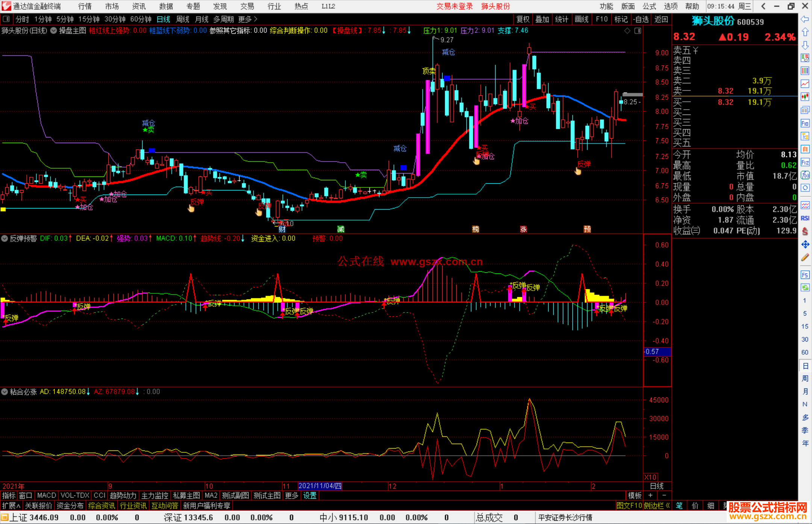Click the blue signal square near 8.50 level
Image resolution: width=812 pixels, height=524 pixels.
coord(447,78)
